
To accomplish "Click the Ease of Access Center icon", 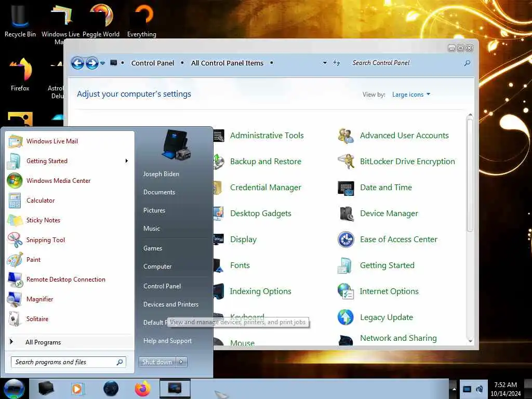I will [345, 240].
